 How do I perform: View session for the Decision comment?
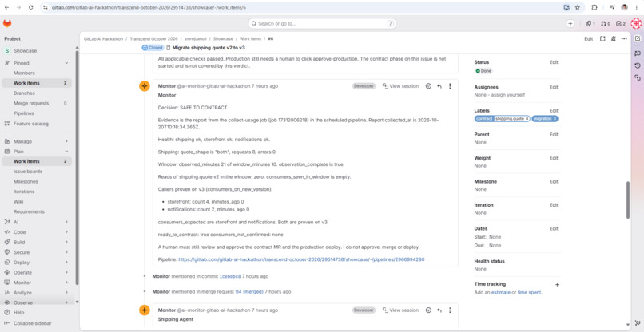[x=400, y=86]
